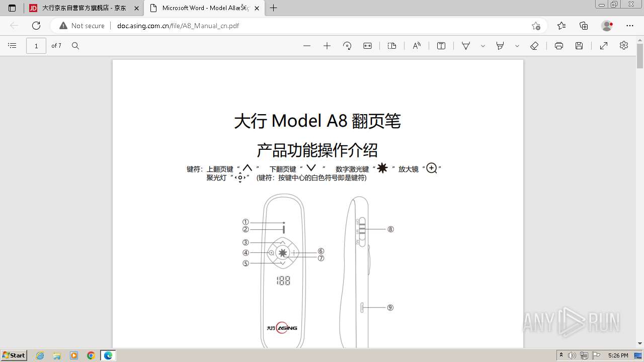Show the Not secure site information
644x362 pixels.
tap(82, 26)
